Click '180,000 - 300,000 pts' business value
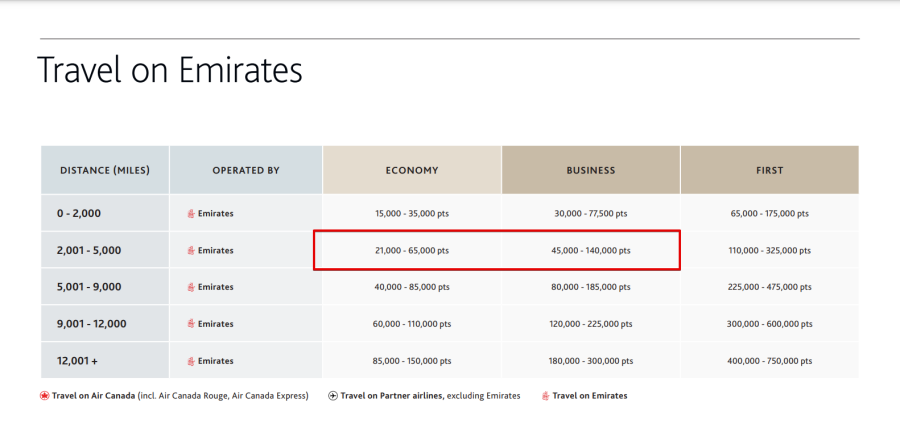 click(591, 361)
